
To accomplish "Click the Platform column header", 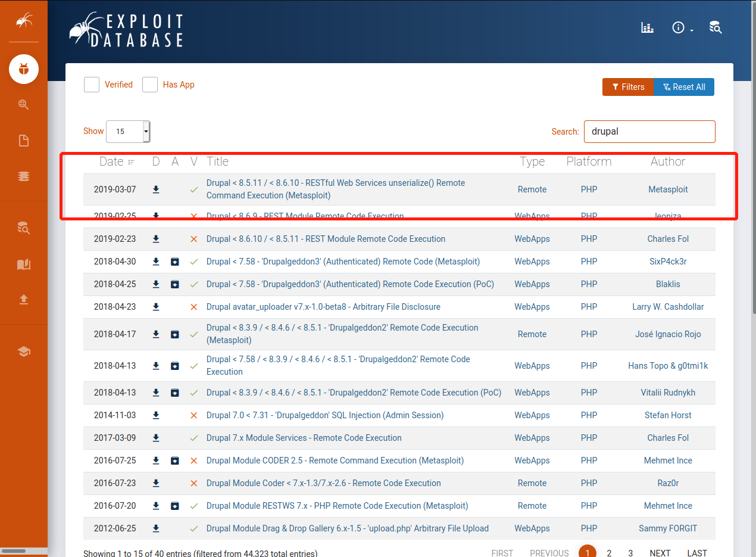I will point(589,161).
